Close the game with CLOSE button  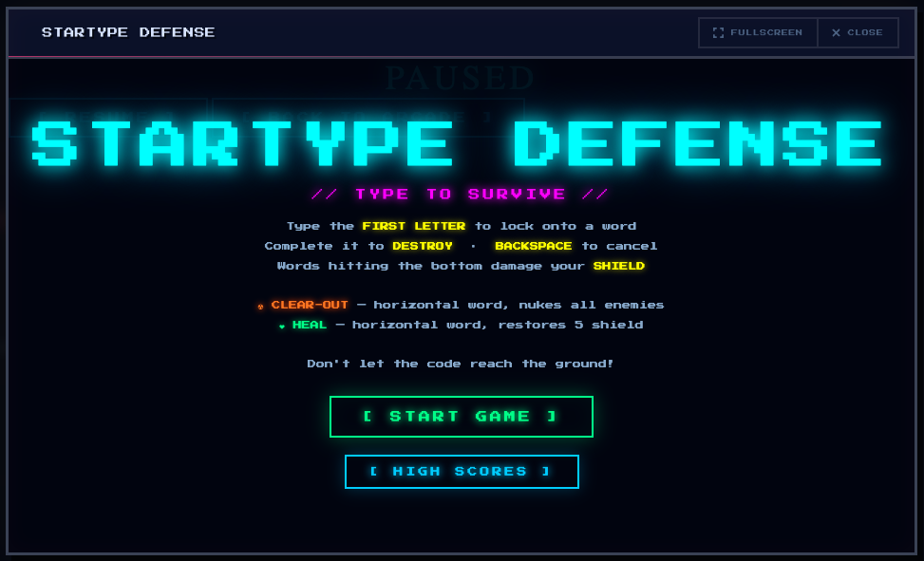858,32
